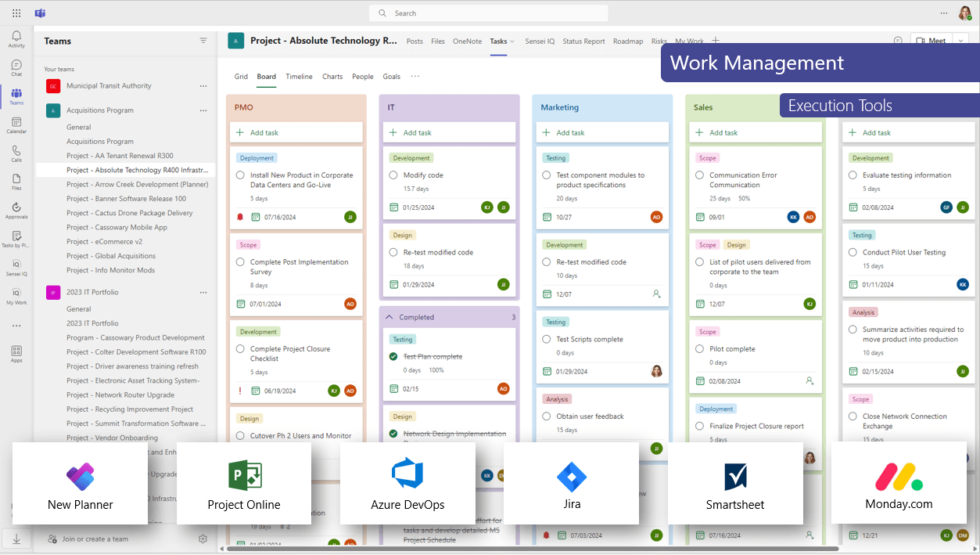980x555 pixels.
Task: Check off Communication Error Communication task
Action: point(700,175)
